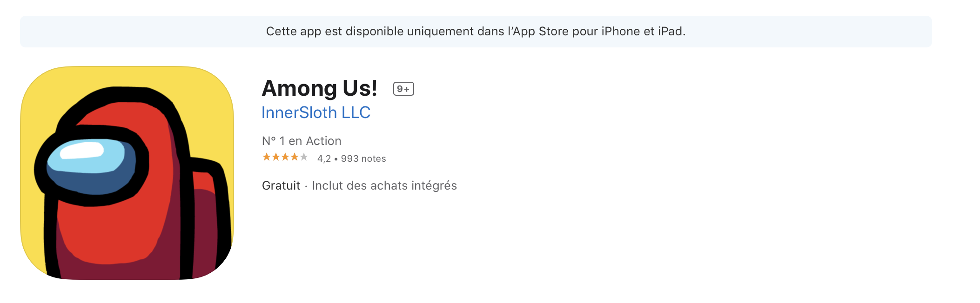Screen dimensions: 980x303
Task: Click the third orange rating star
Action: click(285, 157)
